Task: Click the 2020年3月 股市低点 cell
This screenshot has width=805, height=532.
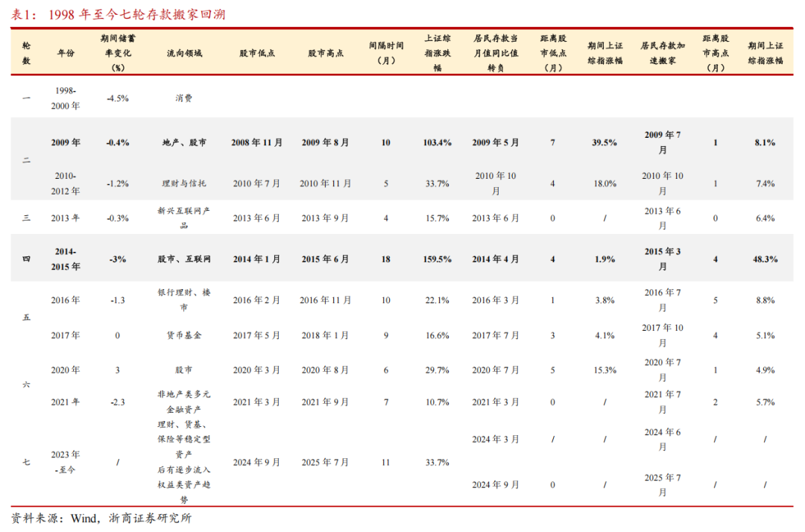Action: tap(256, 370)
